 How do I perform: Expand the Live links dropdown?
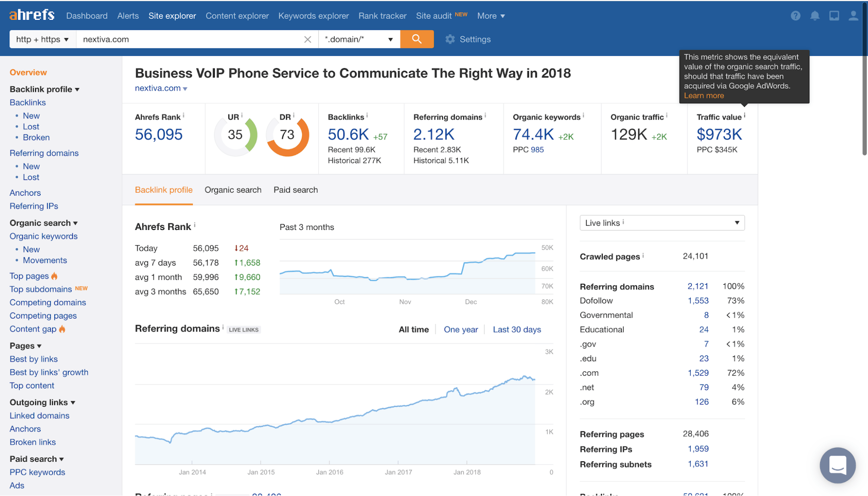pyautogui.click(x=662, y=223)
